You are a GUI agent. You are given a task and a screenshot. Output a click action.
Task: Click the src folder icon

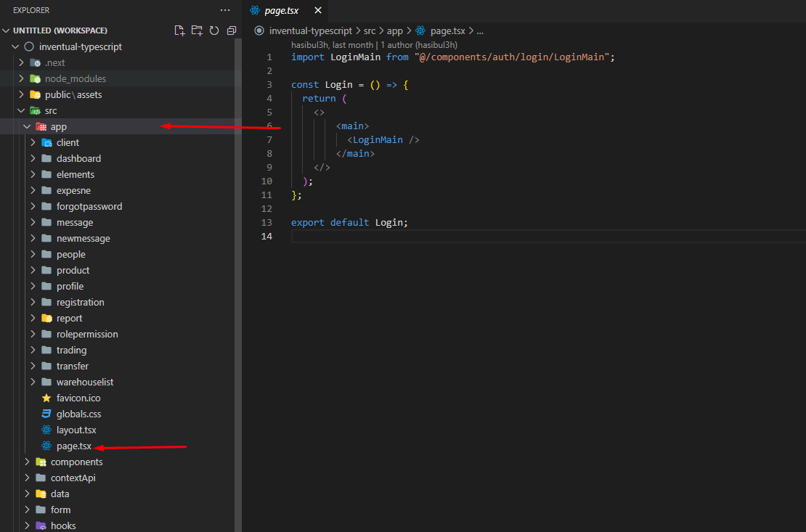point(36,110)
